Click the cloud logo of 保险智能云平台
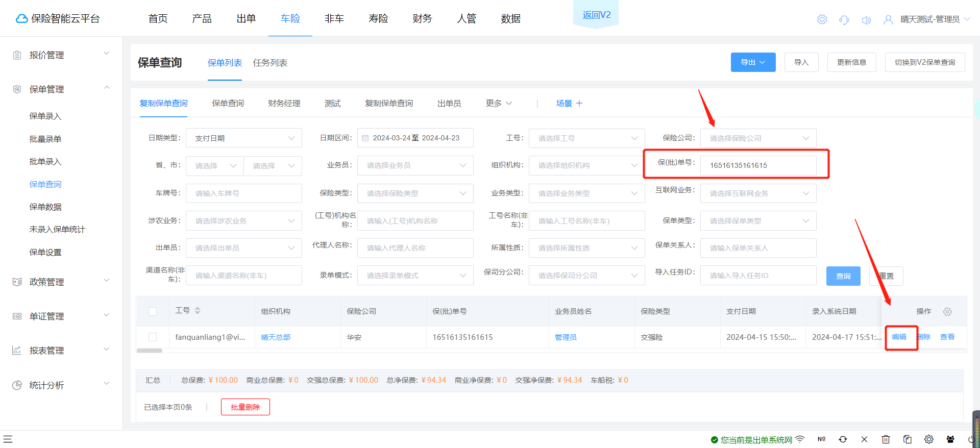Screen dimensions: 980x448 [21, 19]
